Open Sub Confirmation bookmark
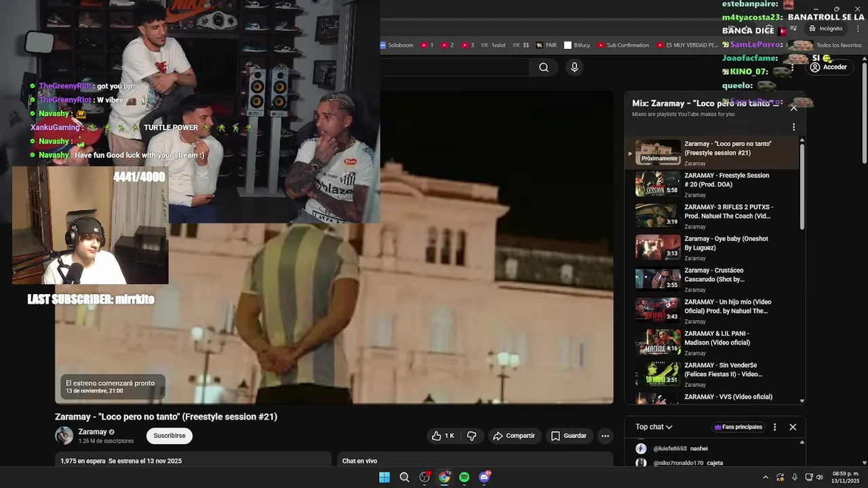The image size is (868, 488). [623, 45]
